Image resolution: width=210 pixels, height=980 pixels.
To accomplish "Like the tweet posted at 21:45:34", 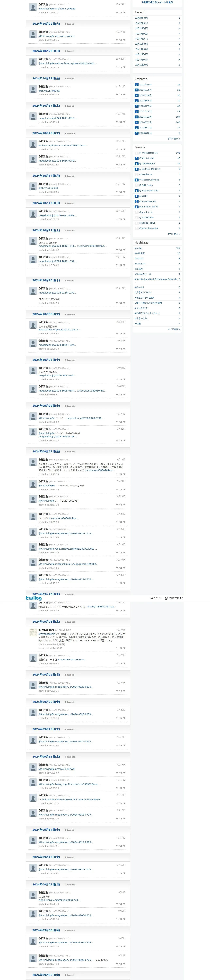I will 124,474.
